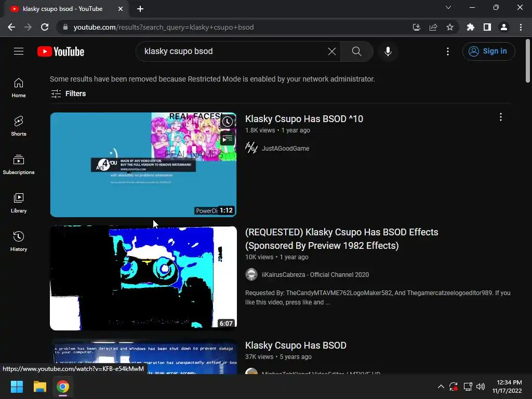Open the YouTube hamburger guide menu

tap(19, 51)
